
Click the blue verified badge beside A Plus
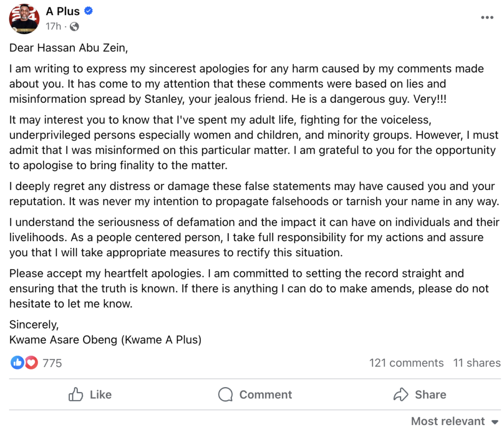89,11
